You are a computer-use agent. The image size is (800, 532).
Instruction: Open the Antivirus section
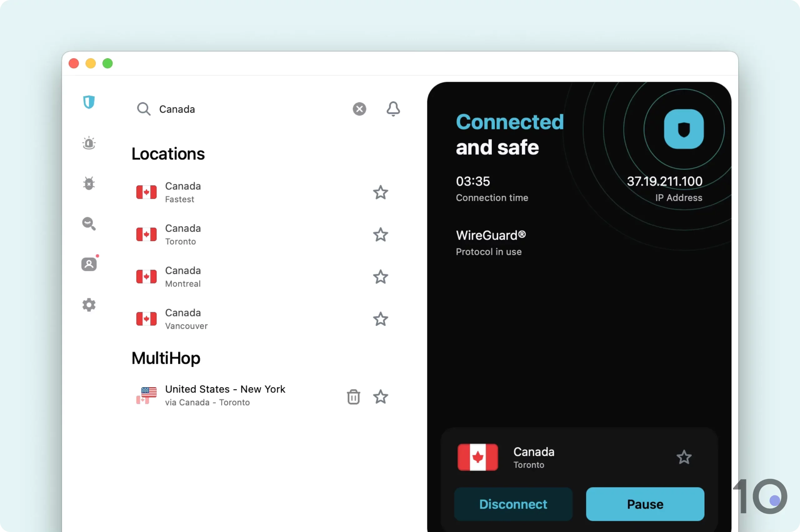click(x=89, y=183)
